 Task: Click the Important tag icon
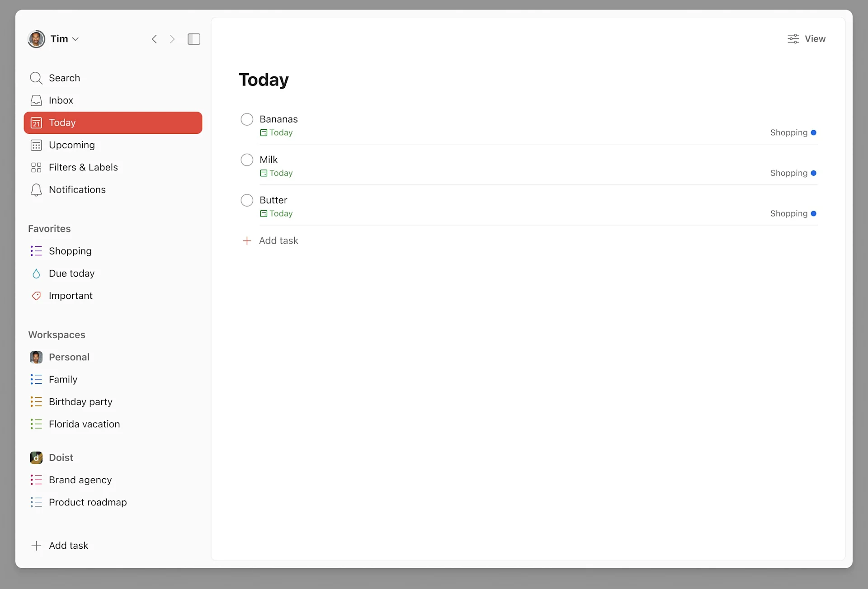tap(36, 296)
